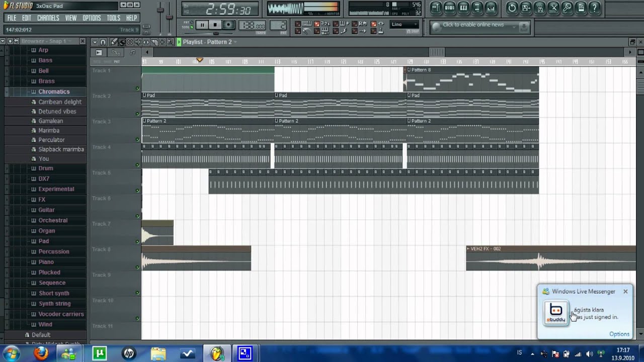Open the HP application on taskbar

(129, 353)
